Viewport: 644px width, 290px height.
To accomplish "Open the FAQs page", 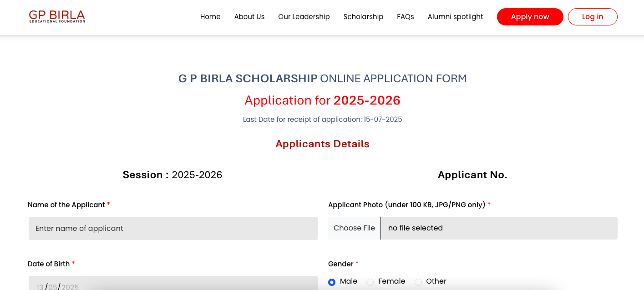I will [405, 16].
